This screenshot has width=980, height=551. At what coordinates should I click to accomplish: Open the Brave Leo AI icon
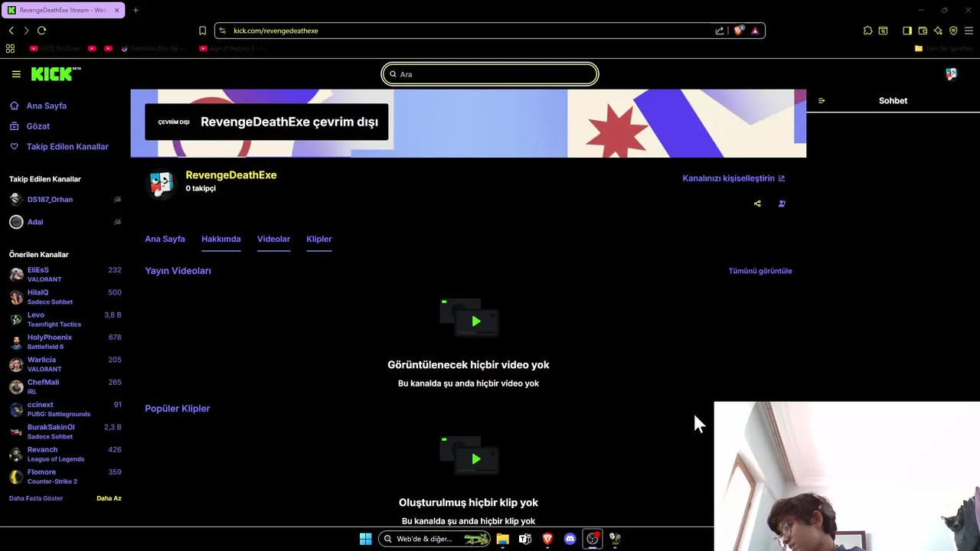pos(938,31)
